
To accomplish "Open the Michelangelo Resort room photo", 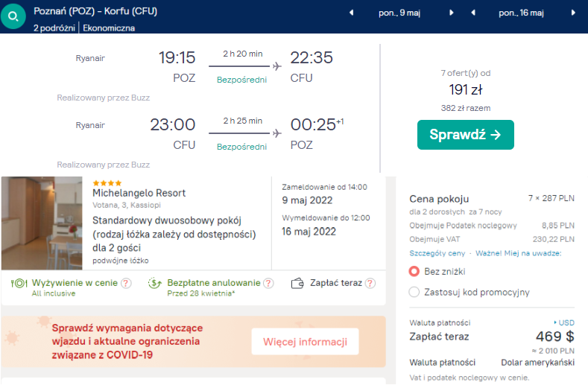I will coord(42,223).
